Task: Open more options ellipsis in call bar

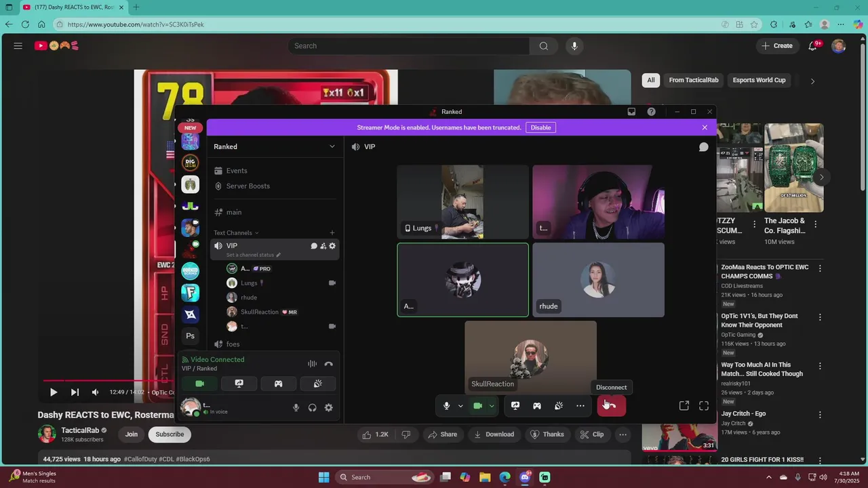Action: [580, 406]
